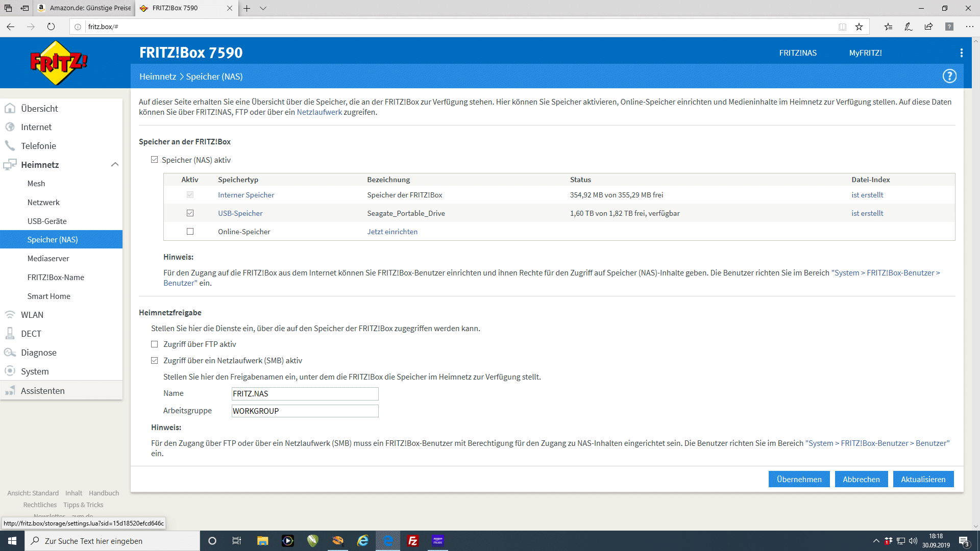Open File Explorer from the taskbar
The width and height of the screenshot is (980, 551).
click(x=263, y=541)
